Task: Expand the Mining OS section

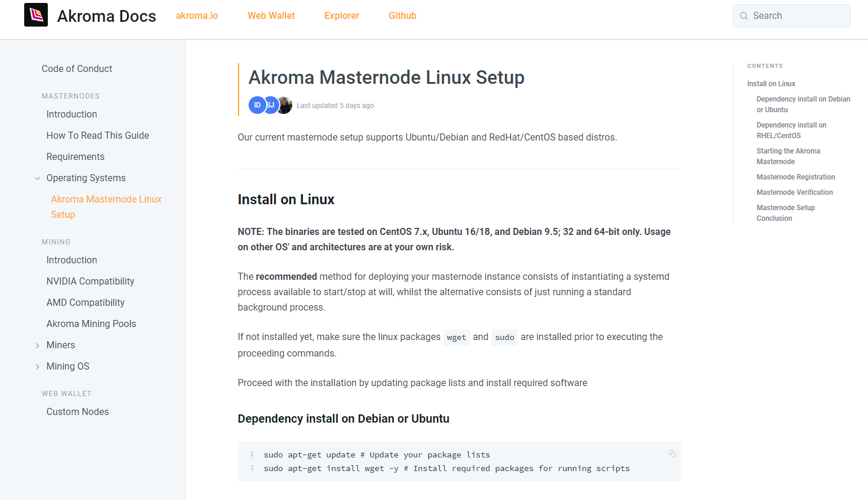Action: 38,367
